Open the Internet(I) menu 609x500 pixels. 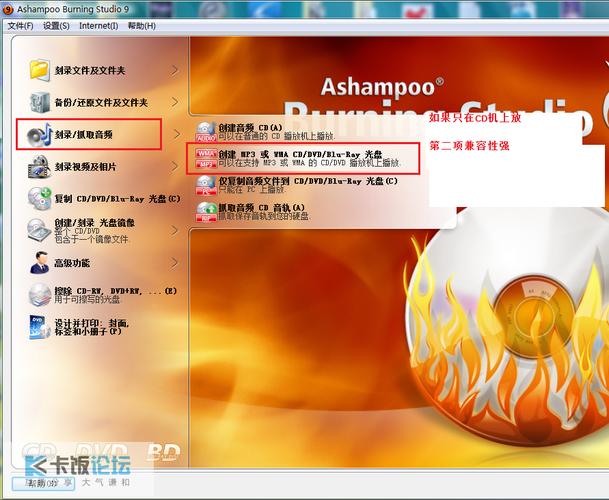pos(99,26)
